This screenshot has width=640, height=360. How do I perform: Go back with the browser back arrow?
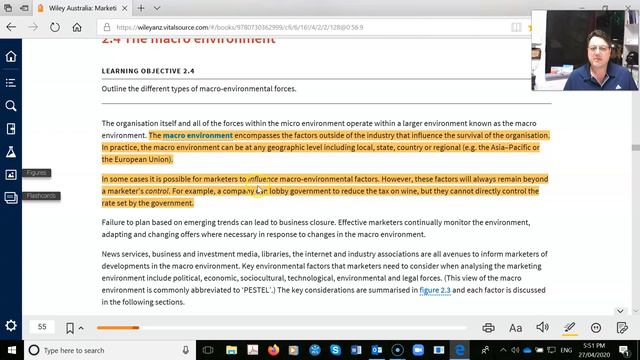pos(11,27)
